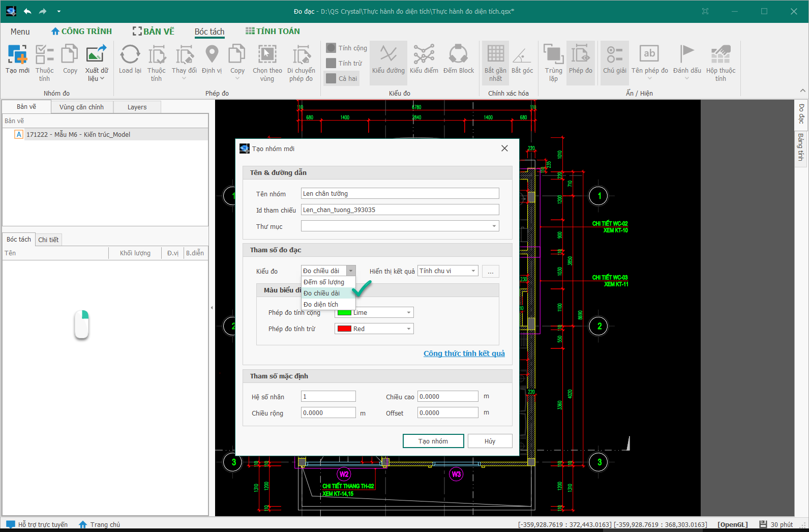Click the ellipsis button beside Tính chu vi
Image resolution: width=809 pixels, height=532 pixels.
(490, 271)
